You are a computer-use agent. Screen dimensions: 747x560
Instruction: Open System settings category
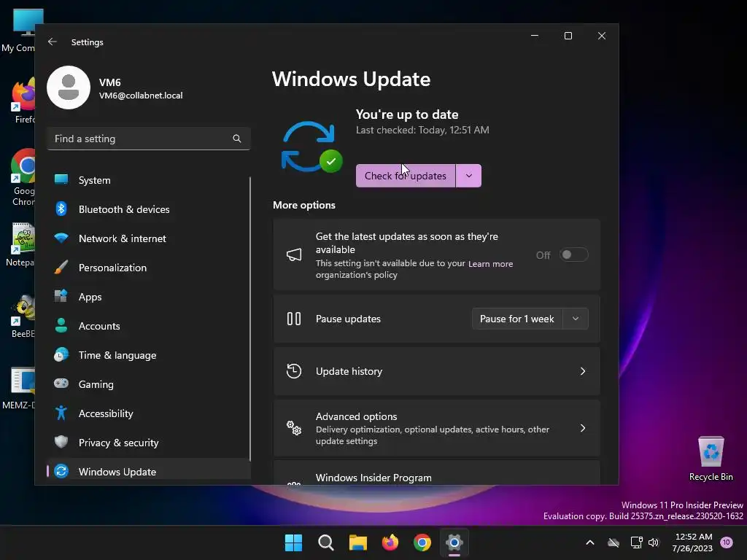149,180
